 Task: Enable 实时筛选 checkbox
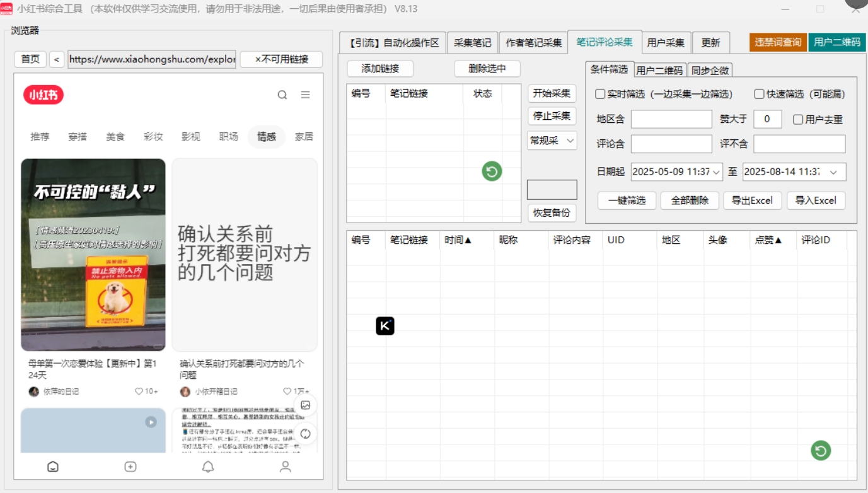point(600,94)
